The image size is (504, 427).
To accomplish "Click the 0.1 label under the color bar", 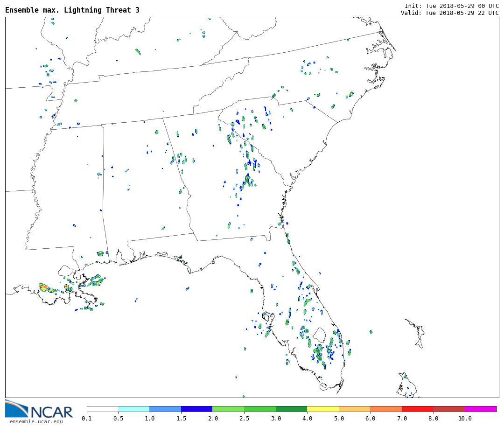I will tap(87, 419).
